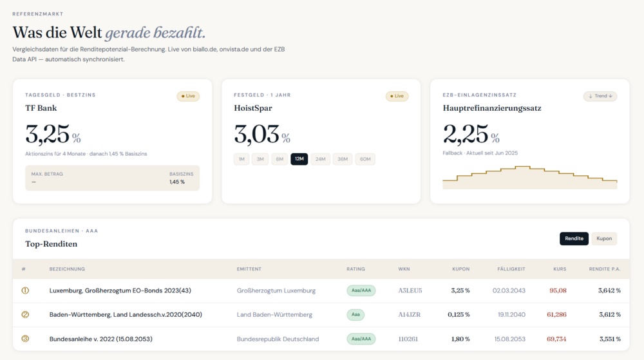
Task: Click the 3,03 % Festgeld rate
Action: tap(262, 134)
